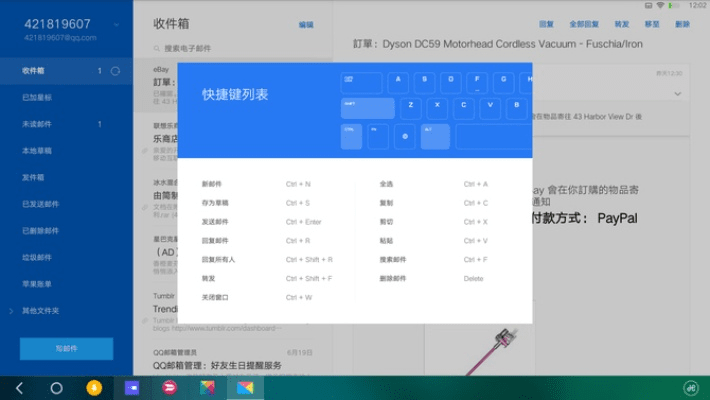710x400 pixels.
Task: Click the 回复所有人 shortcut label
Action: pos(218,260)
